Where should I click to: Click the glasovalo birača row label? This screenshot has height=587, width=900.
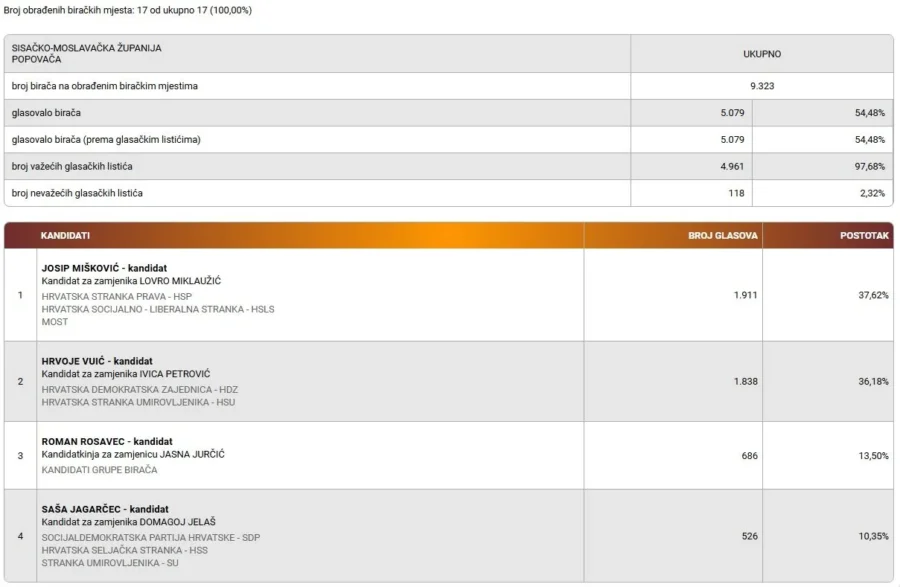coord(46,113)
